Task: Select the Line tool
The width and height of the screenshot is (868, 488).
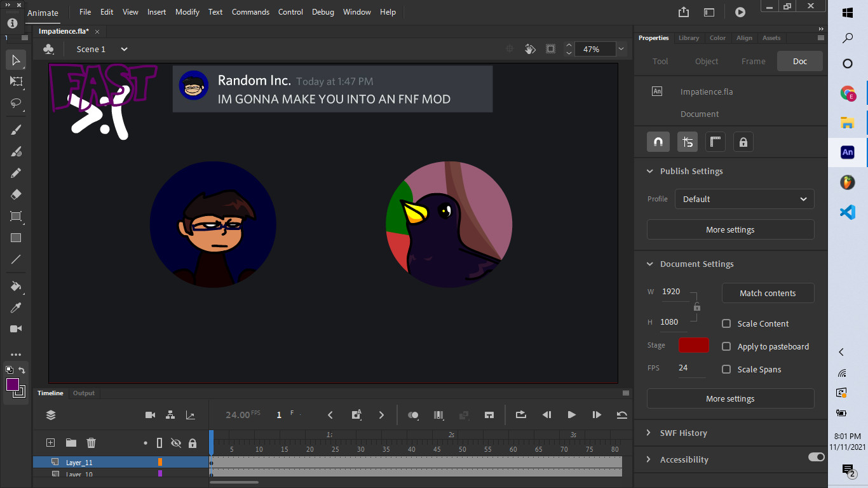Action: tap(16, 259)
